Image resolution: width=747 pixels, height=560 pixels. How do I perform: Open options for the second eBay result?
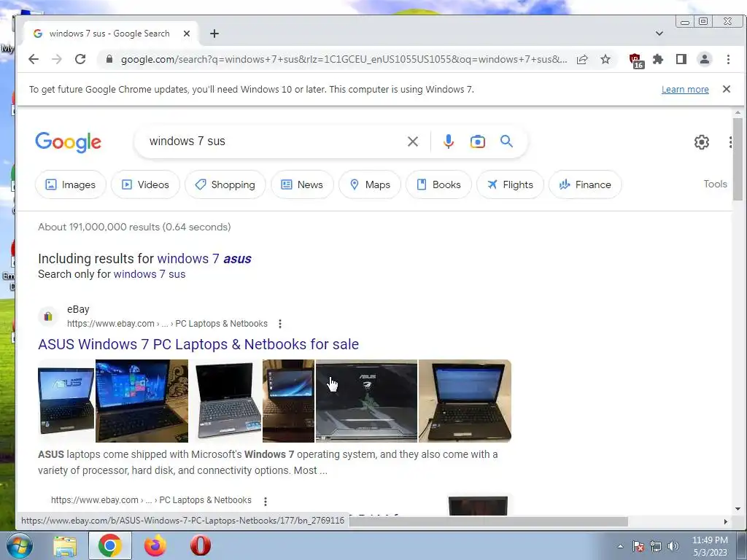tap(266, 501)
